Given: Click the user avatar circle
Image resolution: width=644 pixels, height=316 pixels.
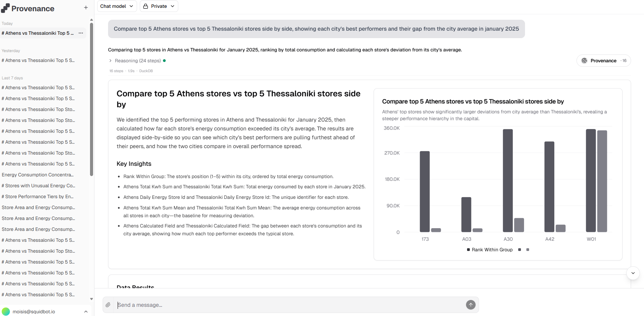Looking at the screenshot, I should 6,312.
